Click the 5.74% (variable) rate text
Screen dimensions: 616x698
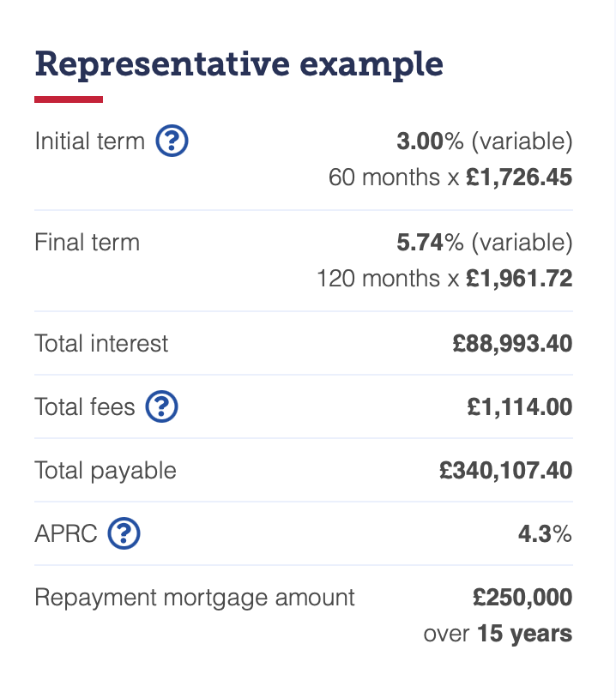tap(485, 243)
